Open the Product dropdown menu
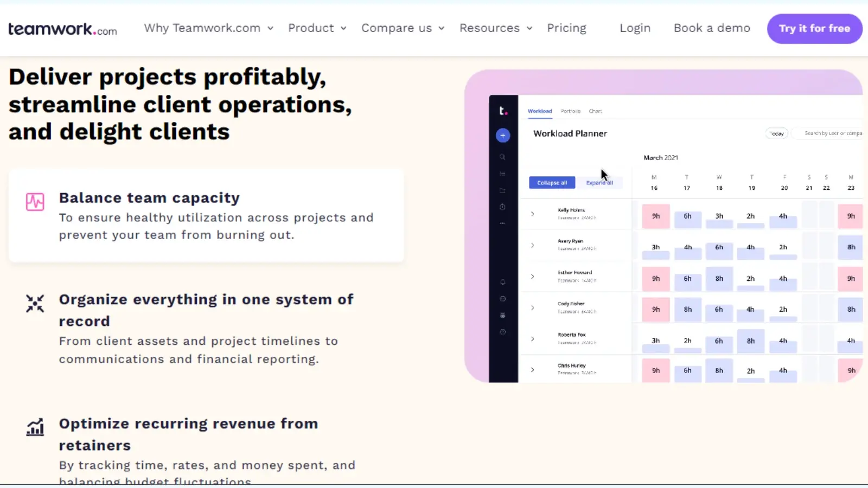This screenshot has height=488, width=868. click(317, 28)
